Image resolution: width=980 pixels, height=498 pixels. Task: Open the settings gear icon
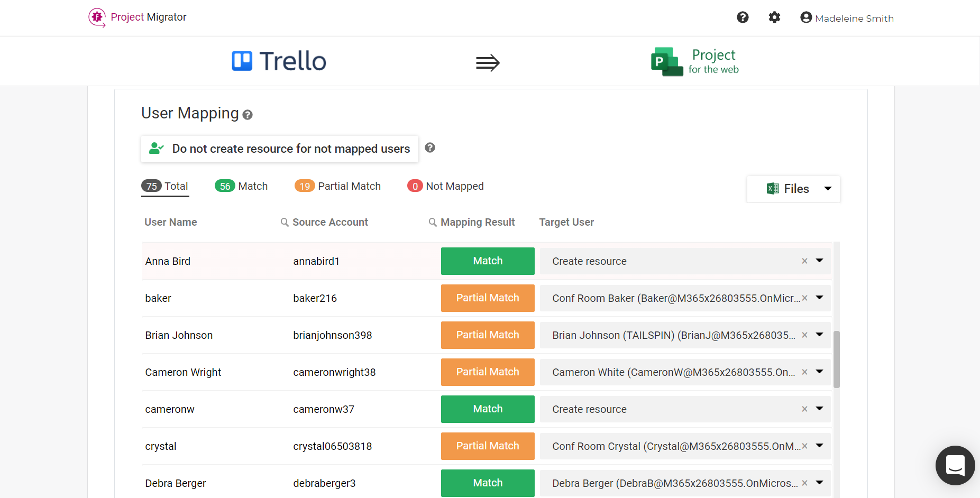click(x=774, y=17)
